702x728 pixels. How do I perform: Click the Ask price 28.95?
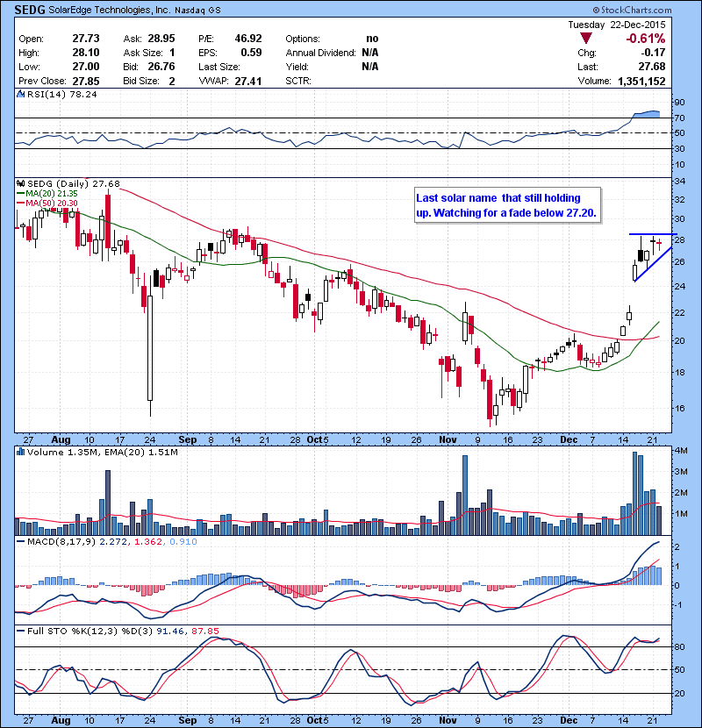[x=161, y=39]
